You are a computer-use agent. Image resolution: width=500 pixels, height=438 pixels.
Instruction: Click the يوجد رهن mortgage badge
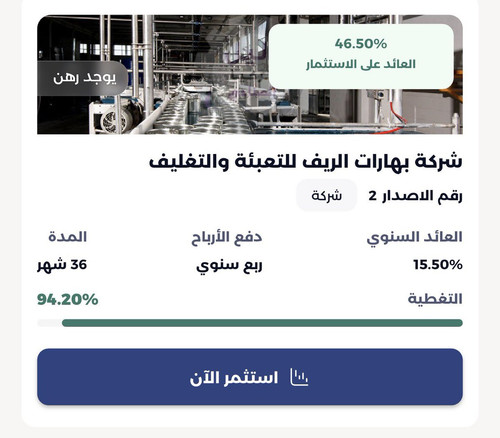tap(82, 78)
